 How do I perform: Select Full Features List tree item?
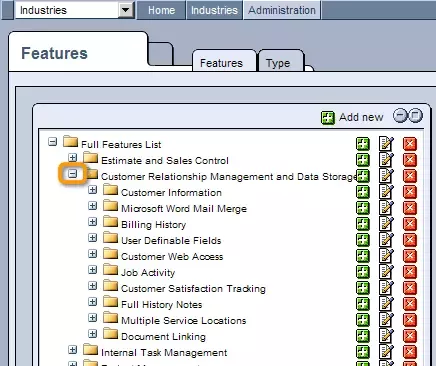(121, 144)
